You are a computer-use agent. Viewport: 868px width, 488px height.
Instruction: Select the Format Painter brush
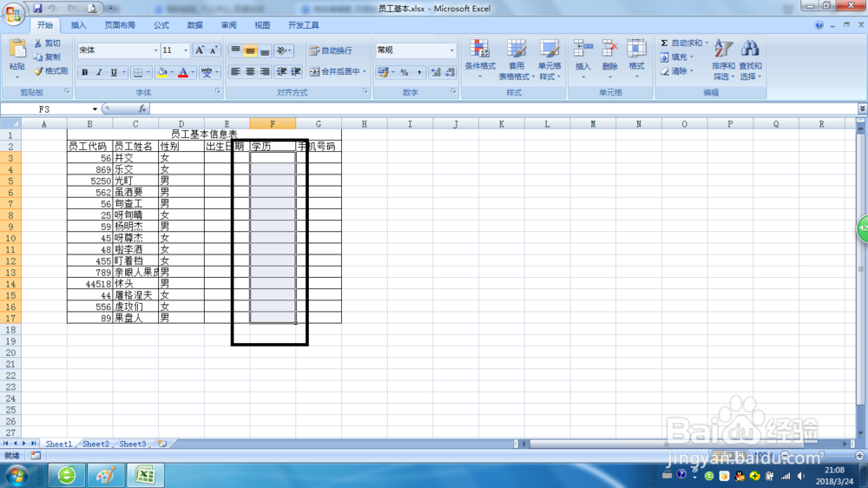(49, 71)
